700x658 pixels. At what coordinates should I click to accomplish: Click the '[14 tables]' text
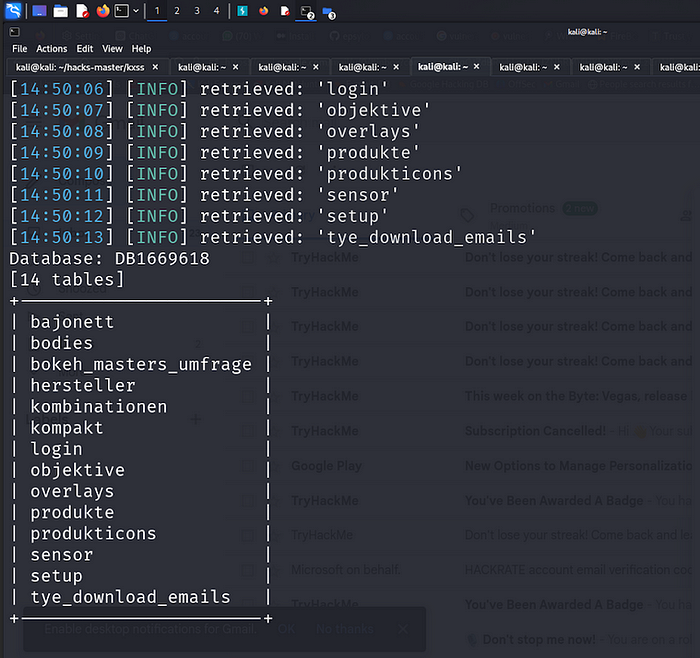[67, 279]
